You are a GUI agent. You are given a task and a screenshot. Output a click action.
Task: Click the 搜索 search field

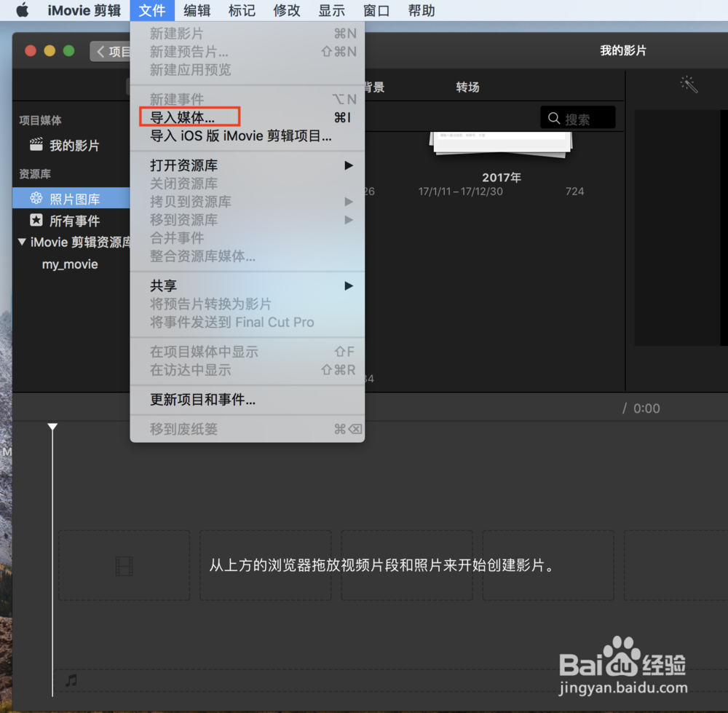tap(578, 118)
